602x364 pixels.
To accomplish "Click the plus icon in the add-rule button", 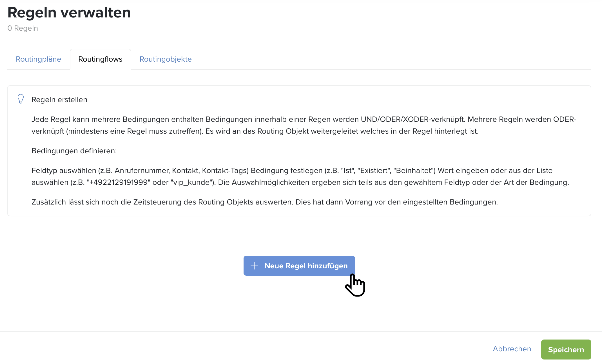I will point(254,266).
